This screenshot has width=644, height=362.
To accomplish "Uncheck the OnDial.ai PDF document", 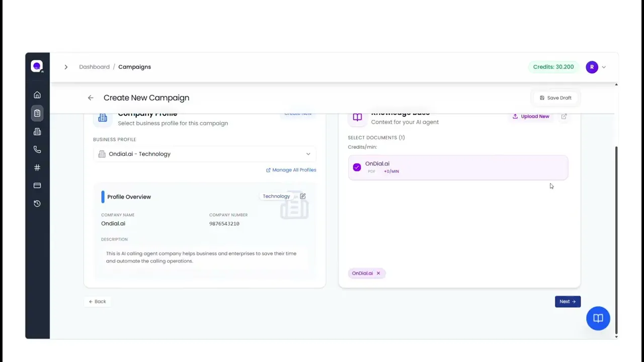I will [357, 167].
